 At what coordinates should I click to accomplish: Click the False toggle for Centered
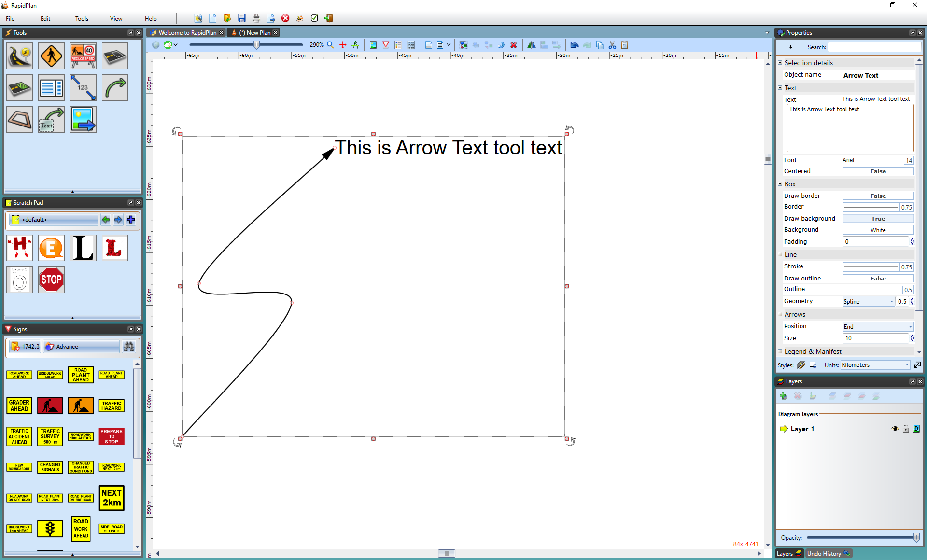click(878, 171)
